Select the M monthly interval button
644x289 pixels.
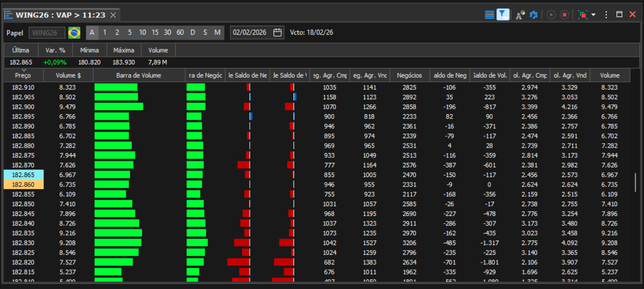click(217, 32)
